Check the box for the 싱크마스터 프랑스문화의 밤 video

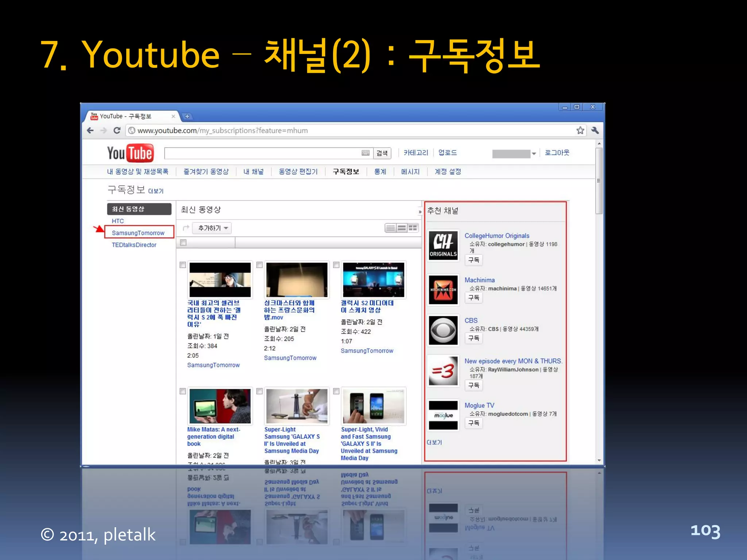(x=259, y=265)
